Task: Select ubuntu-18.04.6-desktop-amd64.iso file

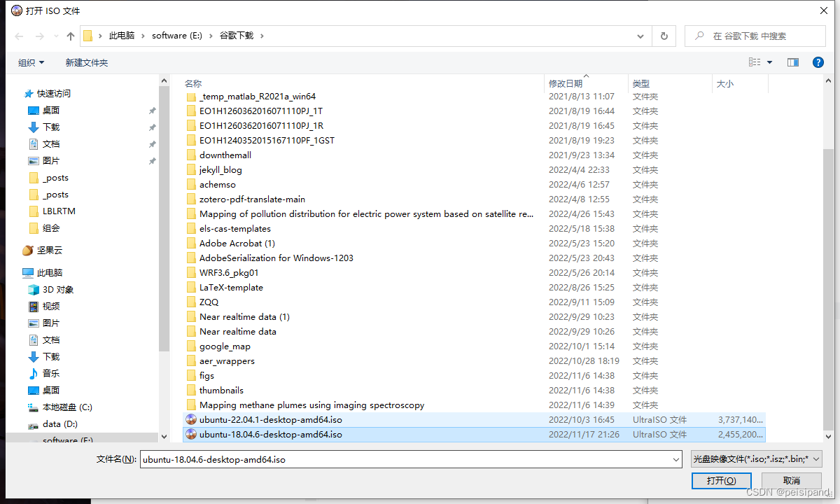Action: click(475, 435)
